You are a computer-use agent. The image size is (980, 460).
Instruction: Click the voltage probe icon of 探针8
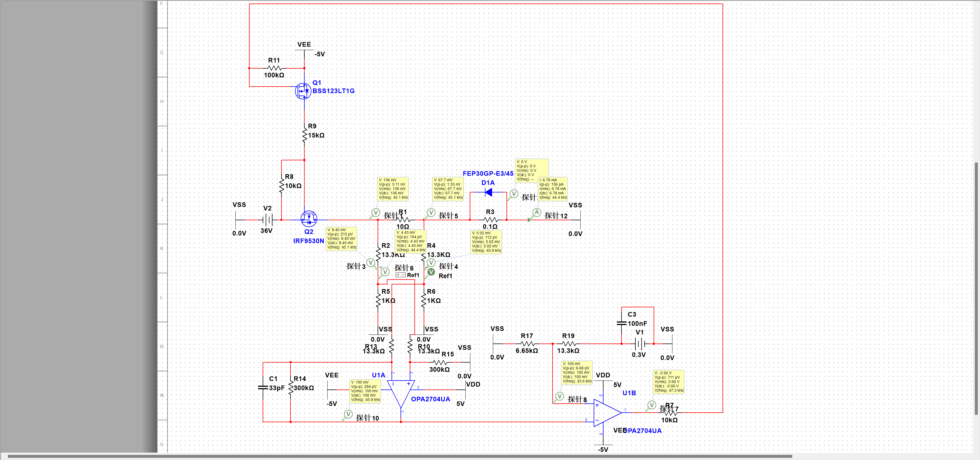560,396
